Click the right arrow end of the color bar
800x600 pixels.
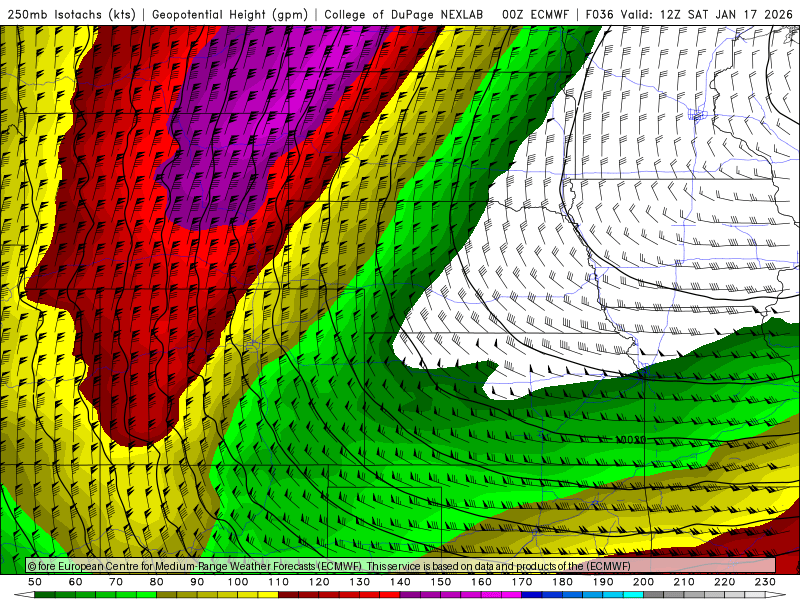[776, 595]
